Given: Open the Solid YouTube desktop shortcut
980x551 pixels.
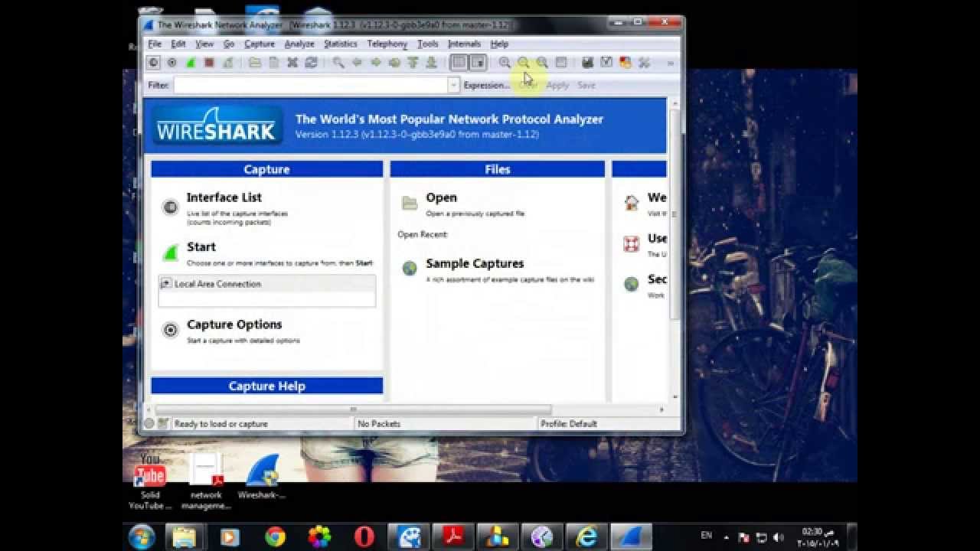Looking at the screenshot, I should tap(150, 482).
